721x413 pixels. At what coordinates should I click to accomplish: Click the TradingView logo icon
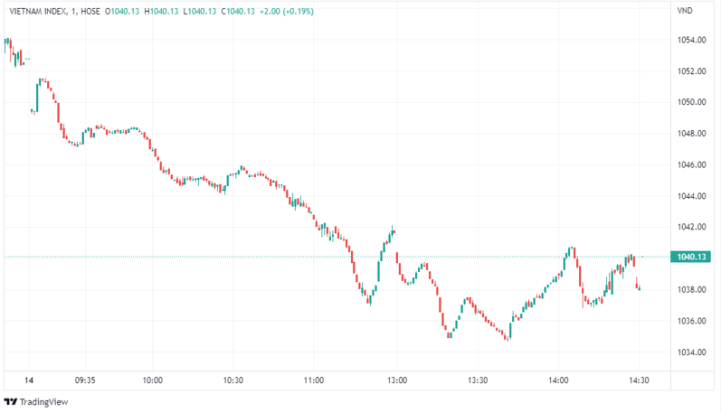11,402
